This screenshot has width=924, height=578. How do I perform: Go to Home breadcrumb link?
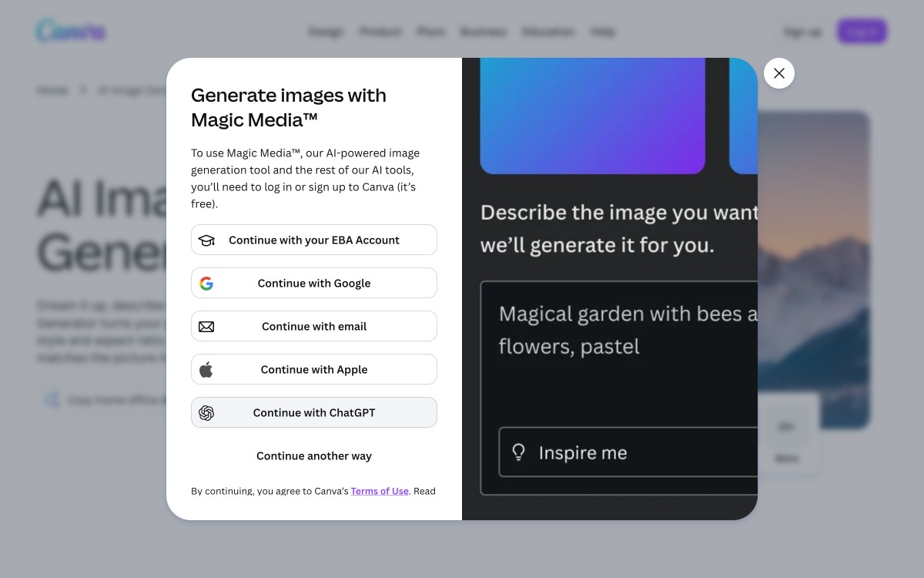click(x=52, y=90)
